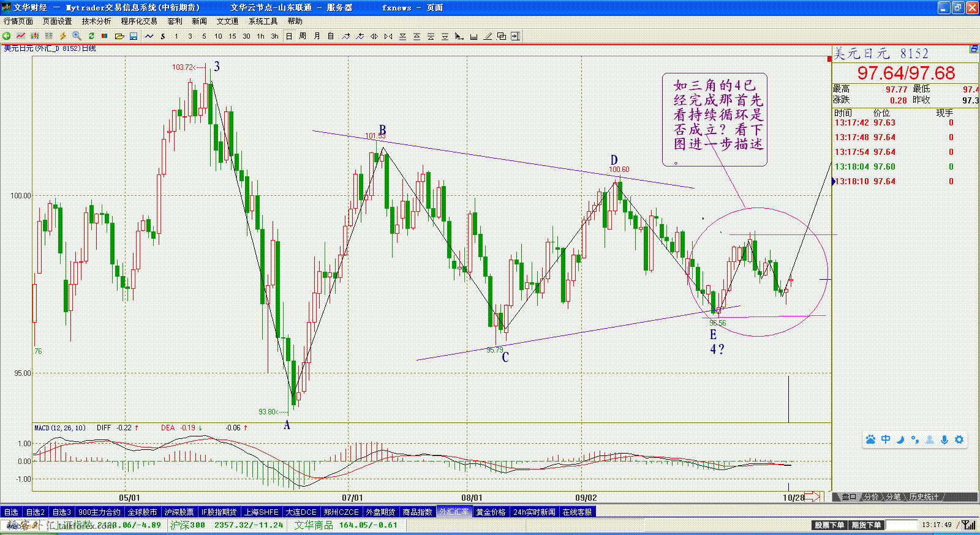Open the 页面设置 menu

(57, 21)
